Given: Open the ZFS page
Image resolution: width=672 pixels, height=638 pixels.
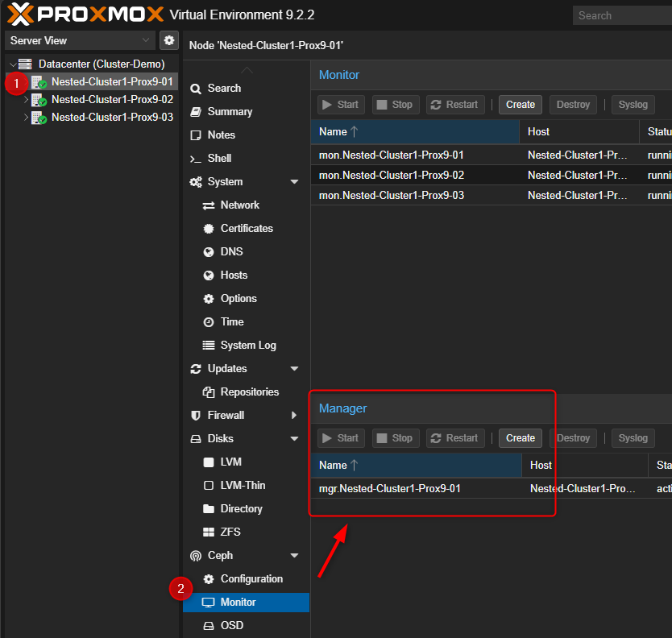Looking at the screenshot, I should click(x=247, y=532).
